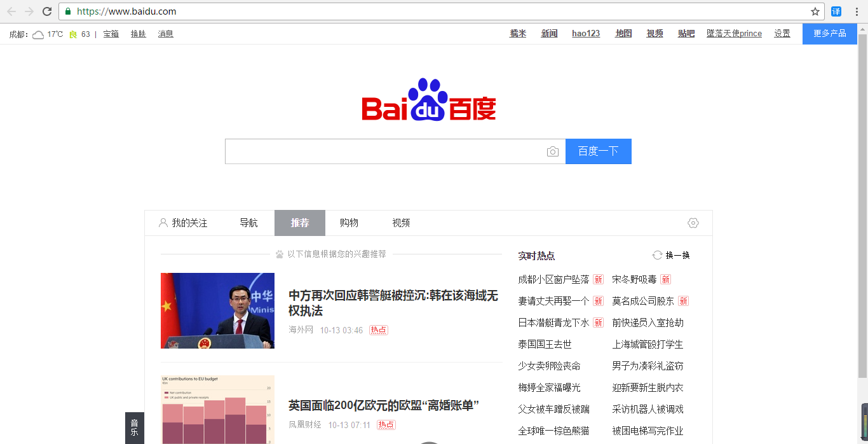Viewport: 868px width, 444px height.
Task: Open hot topic 宋冬野吸毒
Action: (634, 279)
